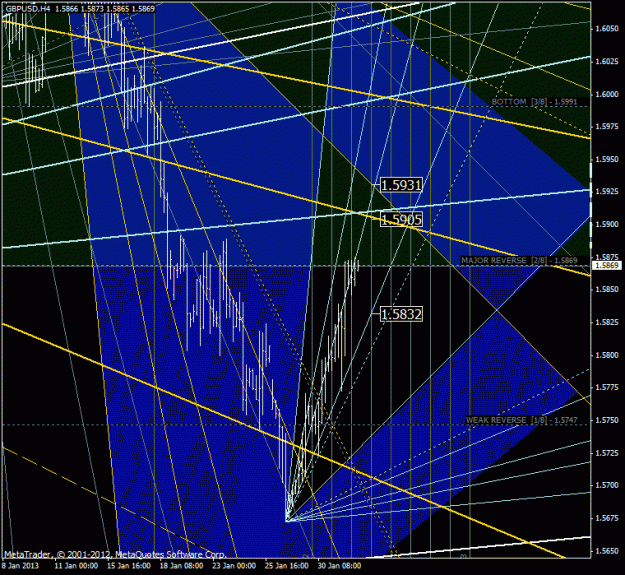
Task: Click the 1.6000 price scale value
Action: (x=607, y=94)
